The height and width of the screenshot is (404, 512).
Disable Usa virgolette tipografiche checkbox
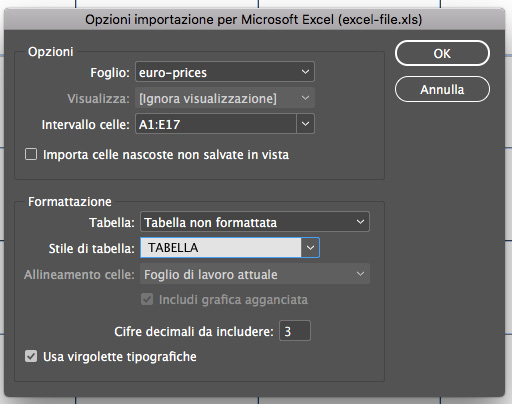[x=31, y=356]
